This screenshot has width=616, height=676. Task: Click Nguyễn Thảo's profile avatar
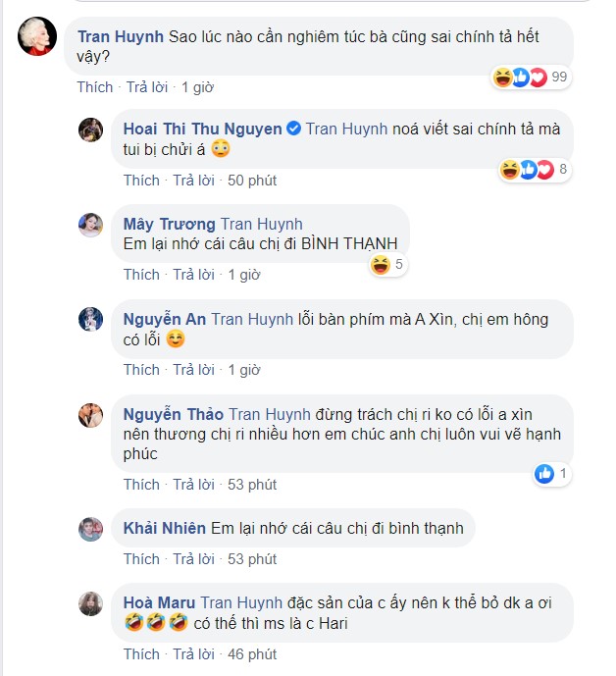[91, 414]
